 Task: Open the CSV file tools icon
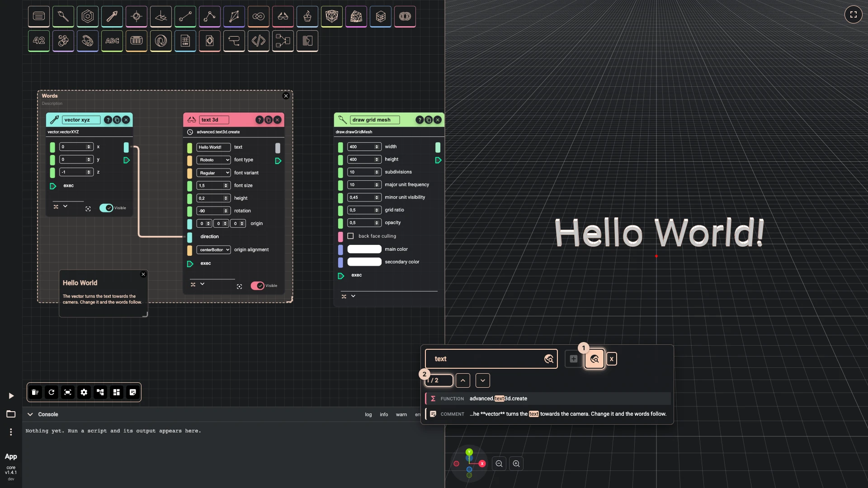[x=185, y=41]
